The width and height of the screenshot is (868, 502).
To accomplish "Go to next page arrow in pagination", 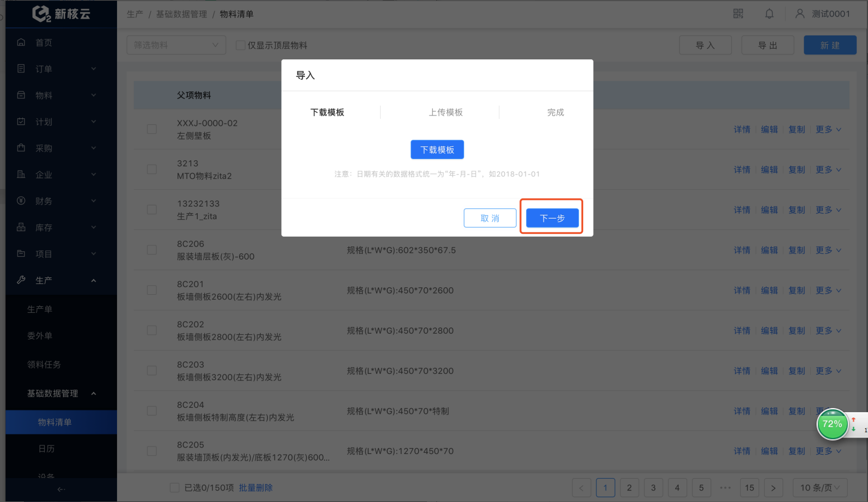I will point(773,488).
